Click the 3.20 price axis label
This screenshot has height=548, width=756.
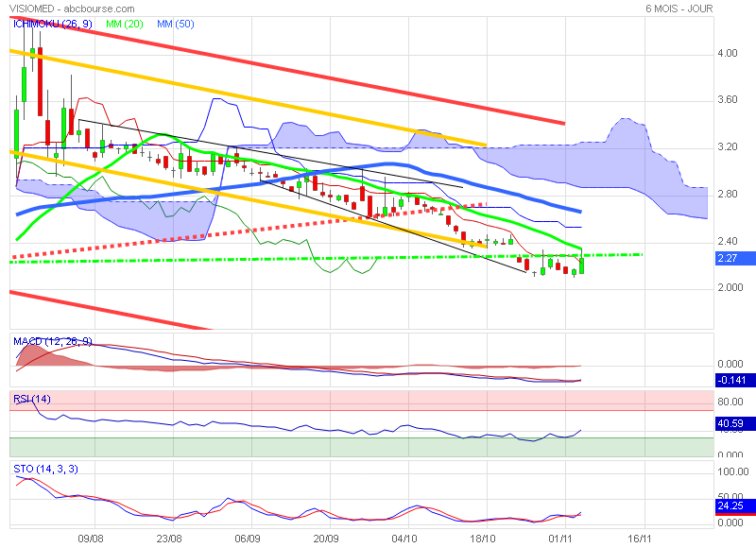(728, 146)
